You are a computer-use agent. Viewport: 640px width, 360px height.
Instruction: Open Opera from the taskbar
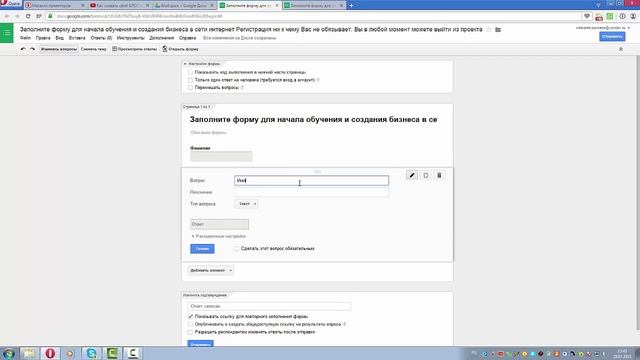pyautogui.click(x=50, y=353)
